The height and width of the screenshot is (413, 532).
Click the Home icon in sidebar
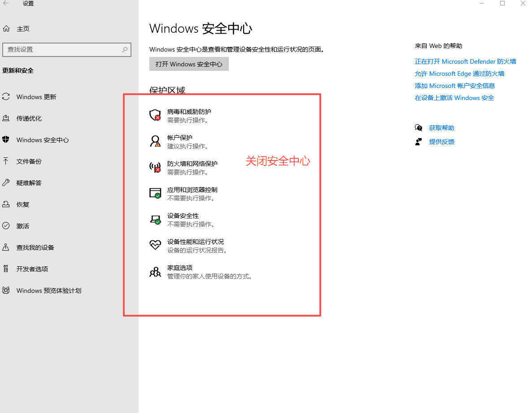[x=6, y=29]
